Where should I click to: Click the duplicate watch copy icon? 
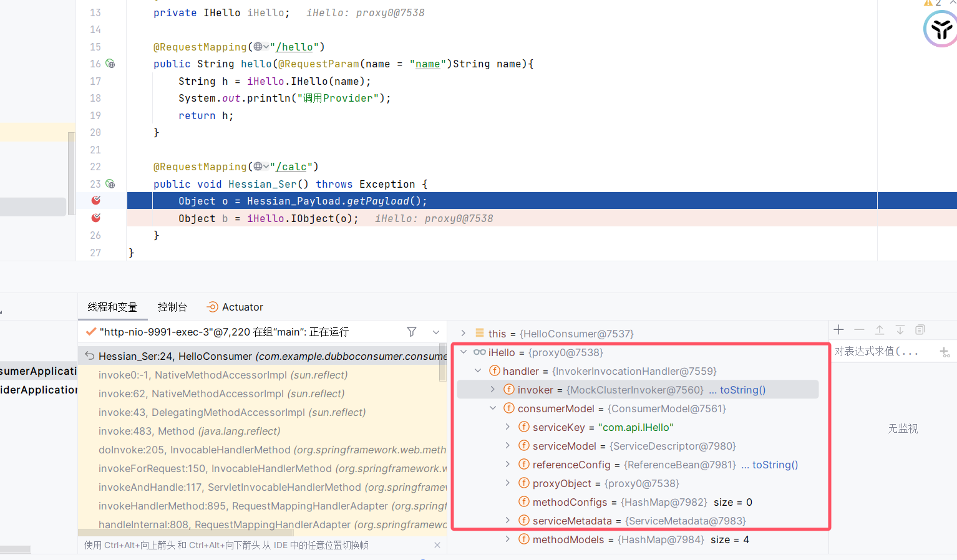click(920, 330)
